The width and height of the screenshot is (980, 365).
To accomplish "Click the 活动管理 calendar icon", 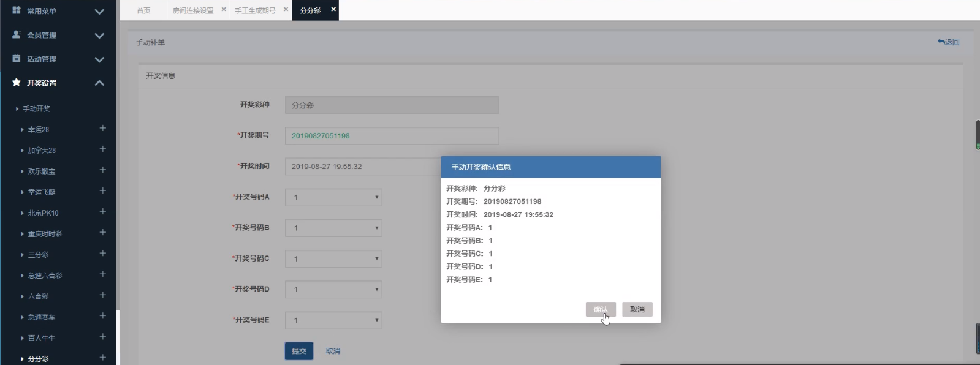I will pyautogui.click(x=17, y=58).
